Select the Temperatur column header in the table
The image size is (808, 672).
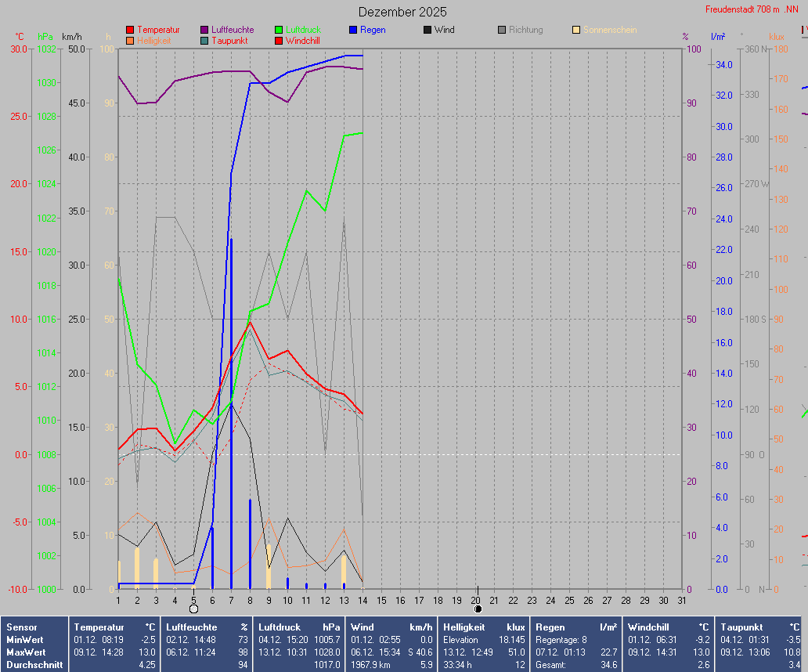(99, 627)
